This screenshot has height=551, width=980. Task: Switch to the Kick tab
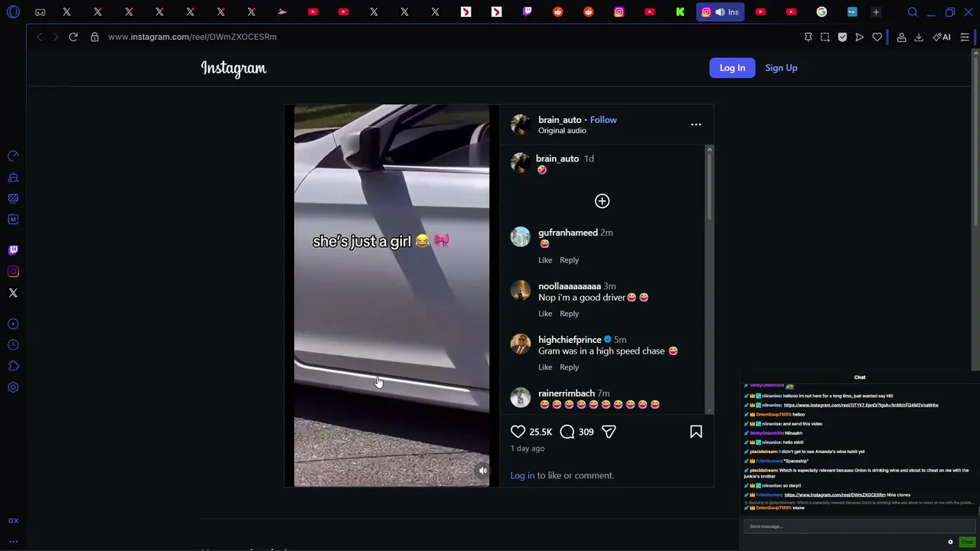(x=680, y=12)
